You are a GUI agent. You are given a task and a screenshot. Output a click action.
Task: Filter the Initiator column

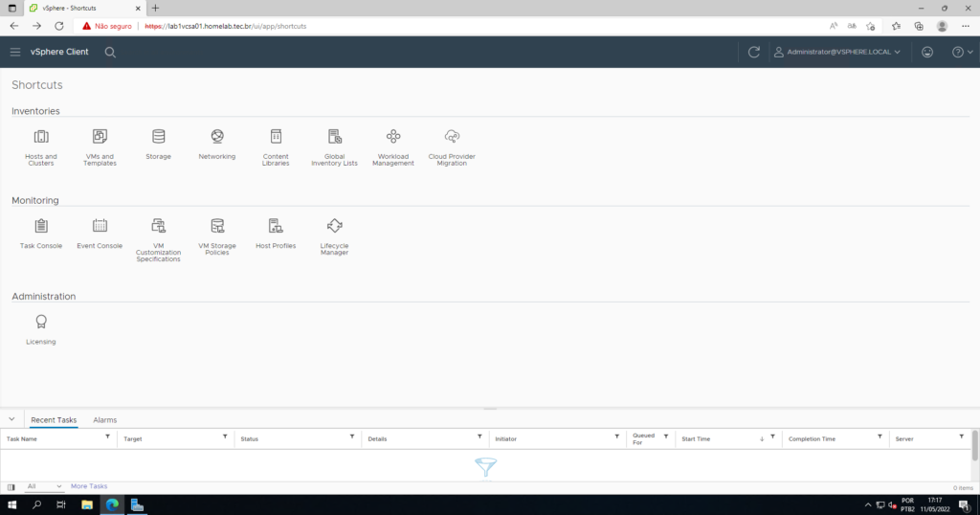point(617,437)
